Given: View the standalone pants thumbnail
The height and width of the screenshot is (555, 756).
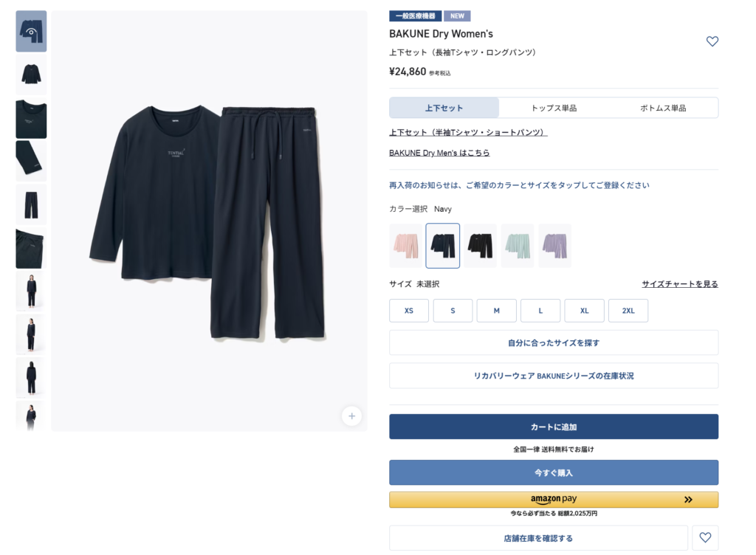Looking at the screenshot, I should (x=31, y=204).
